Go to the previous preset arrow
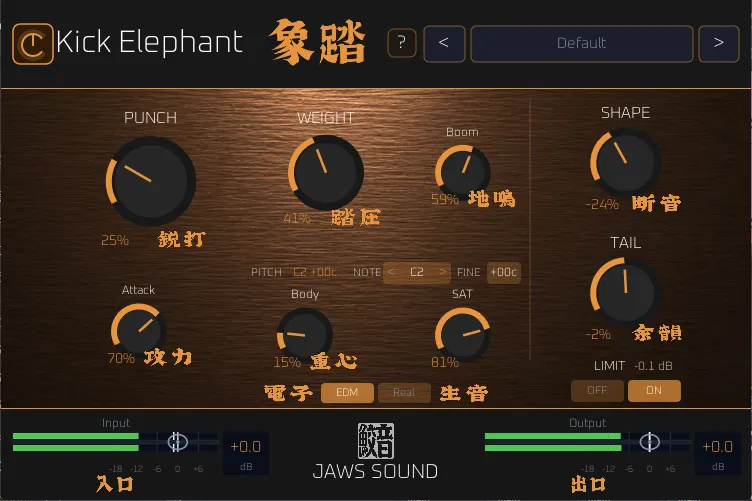 tap(444, 44)
